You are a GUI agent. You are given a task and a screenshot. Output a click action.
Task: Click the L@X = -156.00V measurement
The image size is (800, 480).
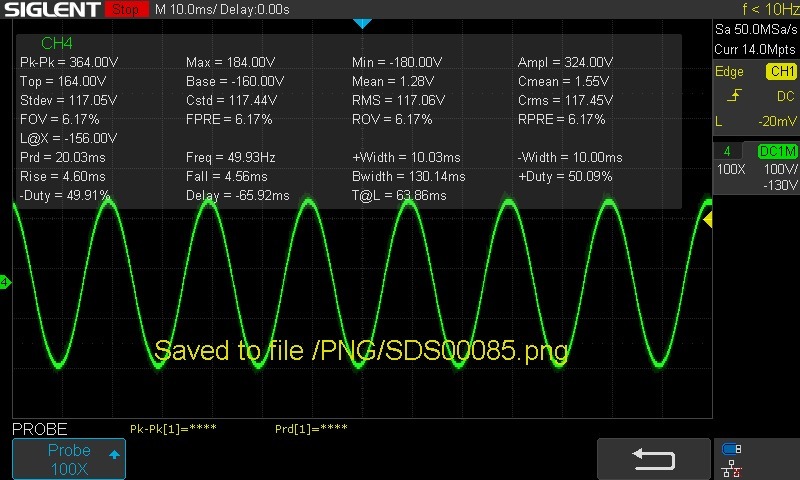tap(68, 138)
